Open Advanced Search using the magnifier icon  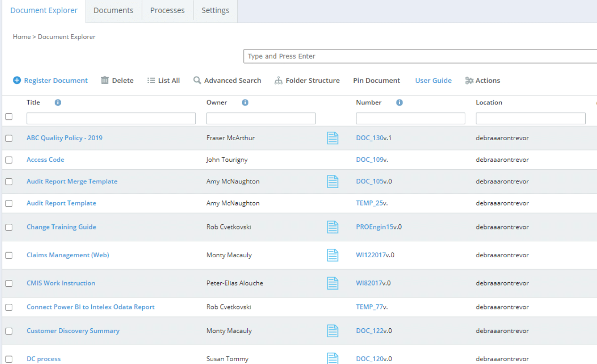click(x=197, y=80)
